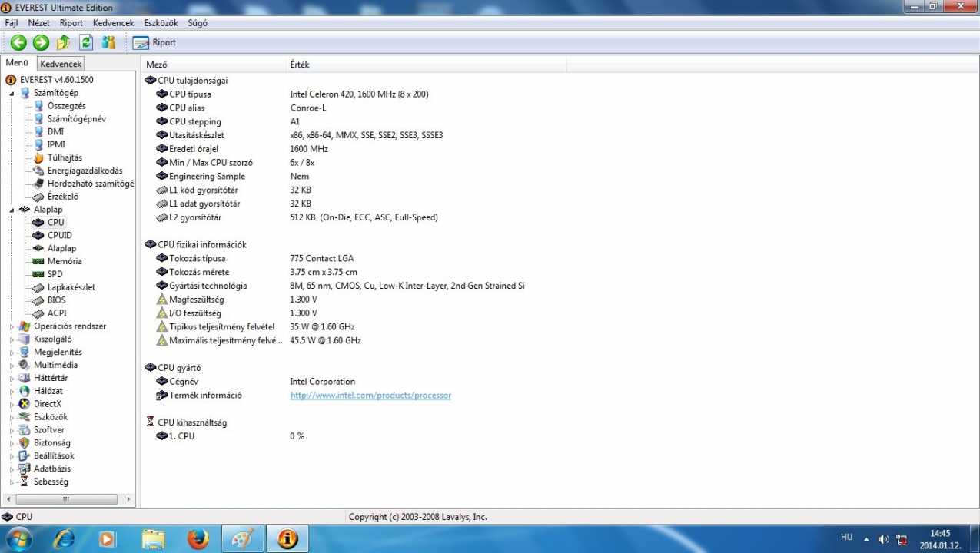Open the Kedvencek menu in the menu bar
Screen dimensions: 980x553
pyautogui.click(x=113, y=23)
